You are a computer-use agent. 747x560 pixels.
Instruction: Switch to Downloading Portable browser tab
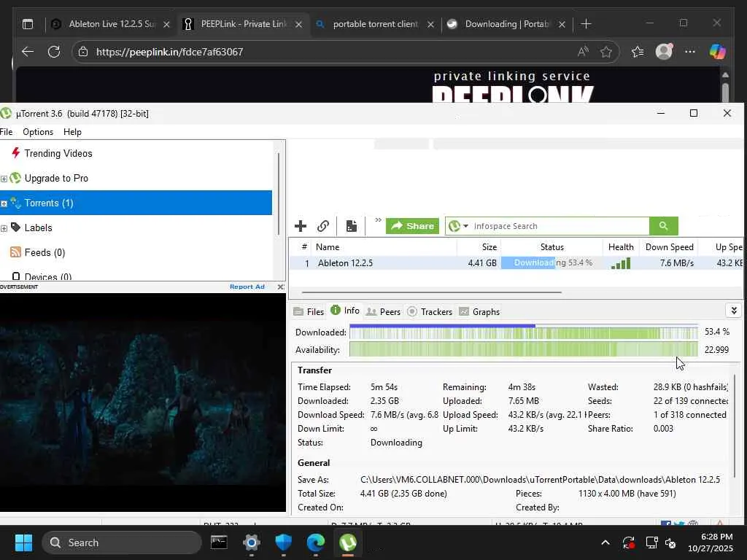[507, 24]
